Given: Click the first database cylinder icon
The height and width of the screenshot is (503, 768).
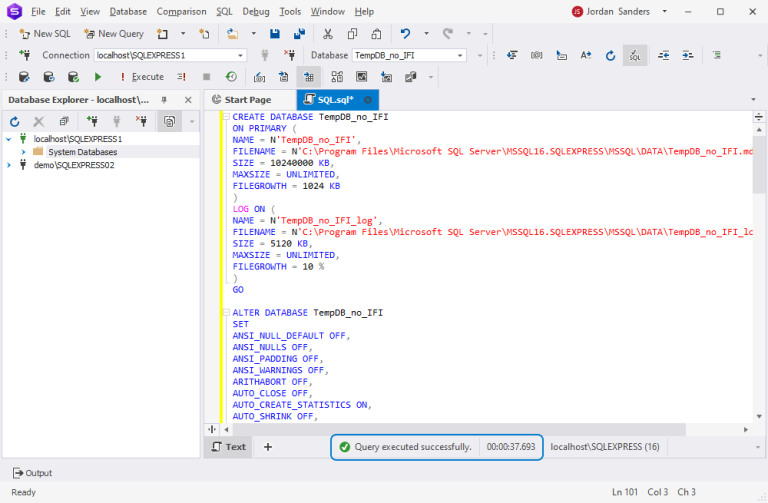Looking at the screenshot, I should pos(24,77).
